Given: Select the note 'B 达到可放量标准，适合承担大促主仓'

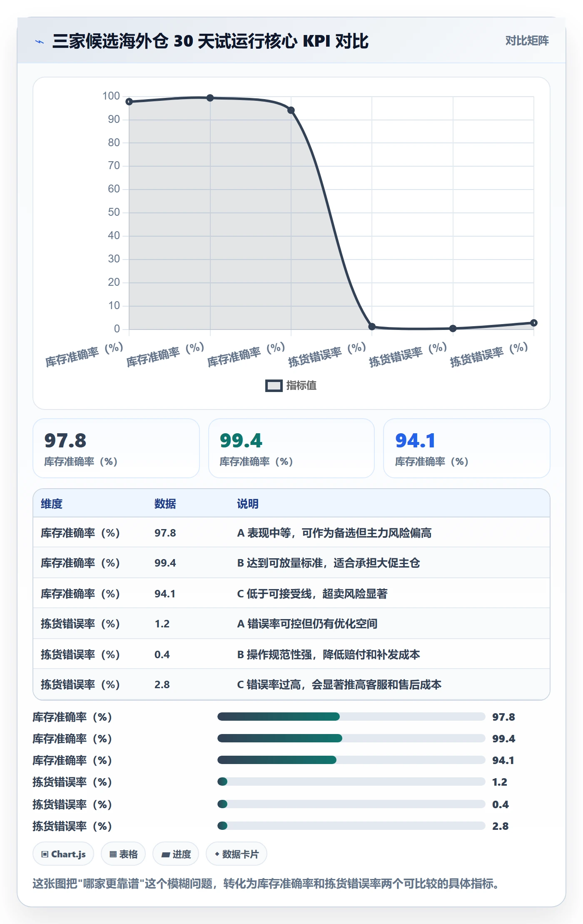Looking at the screenshot, I should 329,563.
